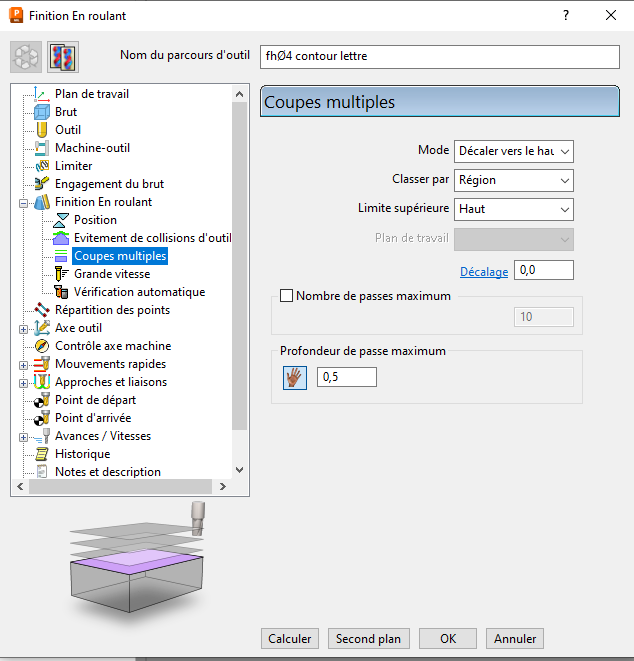The width and height of the screenshot is (634, 661).
Task: Click the hand icon beside Profondeur de passe
Action: click(x=294, y=377)
